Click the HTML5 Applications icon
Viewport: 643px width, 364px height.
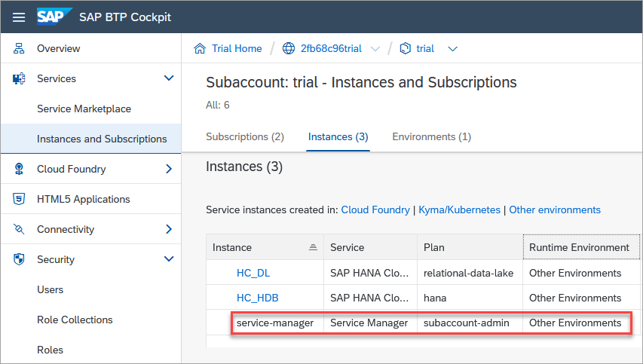pos(19,199)
